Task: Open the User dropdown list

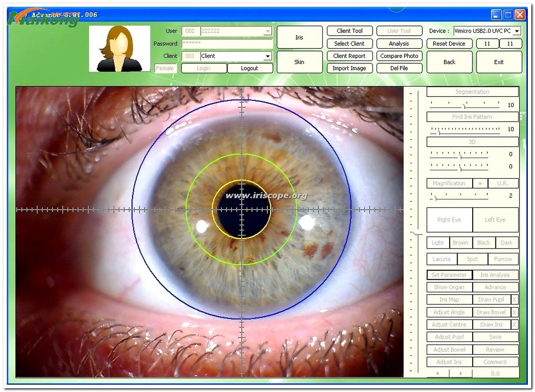Action: click(x=268, y=31)
